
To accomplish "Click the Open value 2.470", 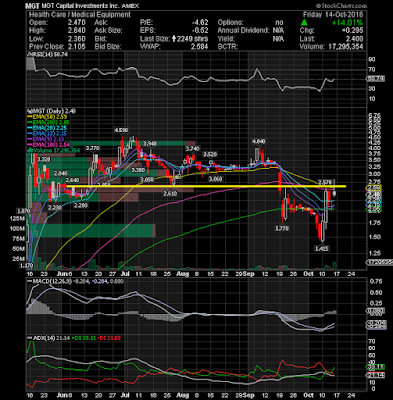I will click(76, 23).
